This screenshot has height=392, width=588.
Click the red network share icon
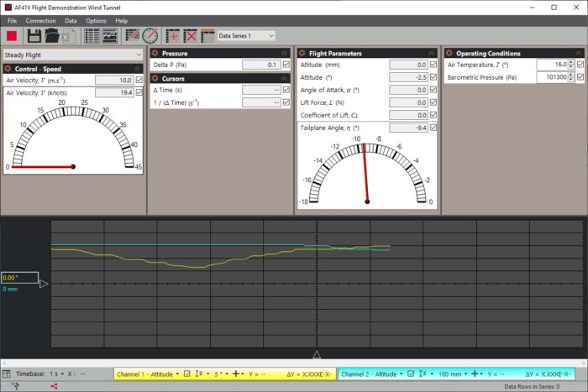tap(54, 386)
